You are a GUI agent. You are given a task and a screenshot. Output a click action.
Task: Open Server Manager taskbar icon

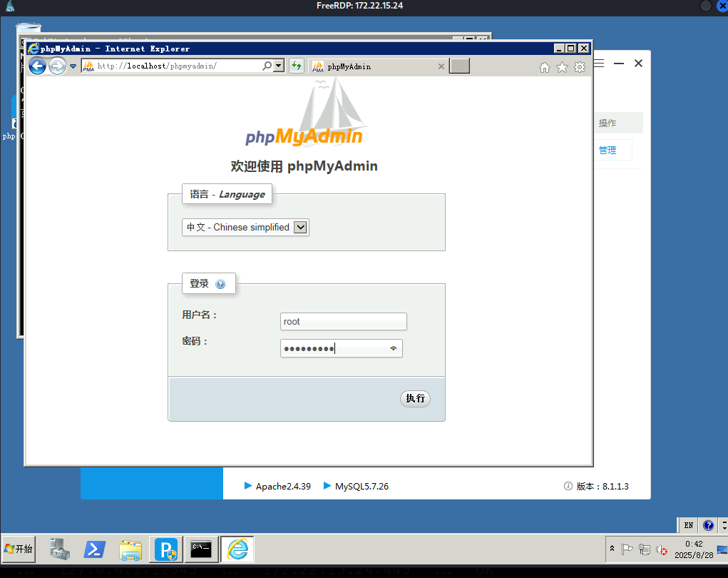pos(60,549)
